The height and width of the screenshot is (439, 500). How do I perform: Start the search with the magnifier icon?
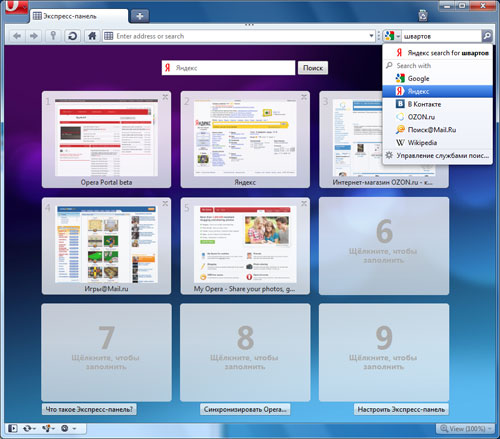click(487, 36)
